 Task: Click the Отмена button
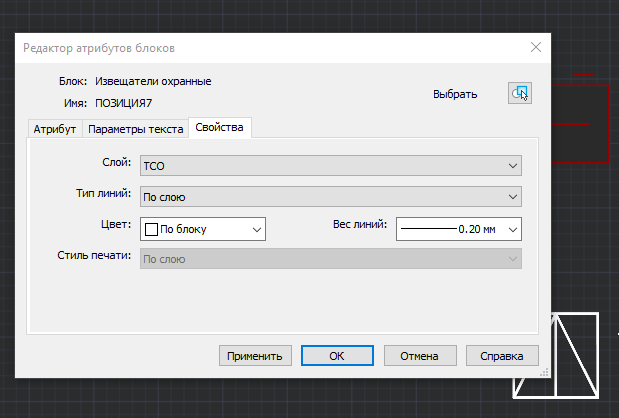tap(420, 356)
